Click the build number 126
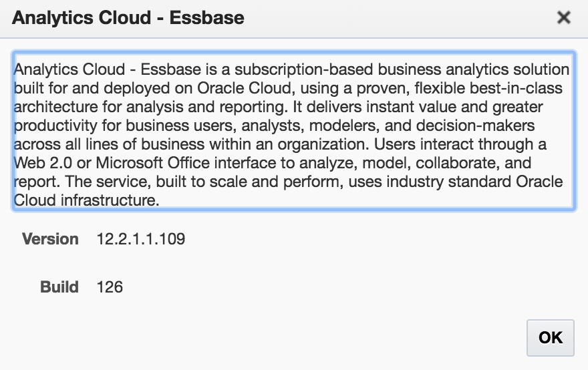This screenshot has width=588, height=370. click(x=110, y=287)
